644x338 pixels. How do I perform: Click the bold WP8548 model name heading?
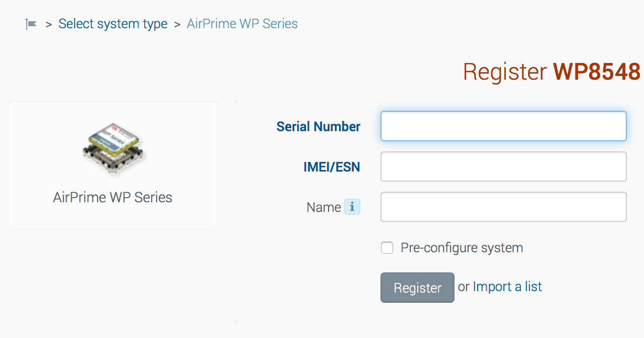597,72
